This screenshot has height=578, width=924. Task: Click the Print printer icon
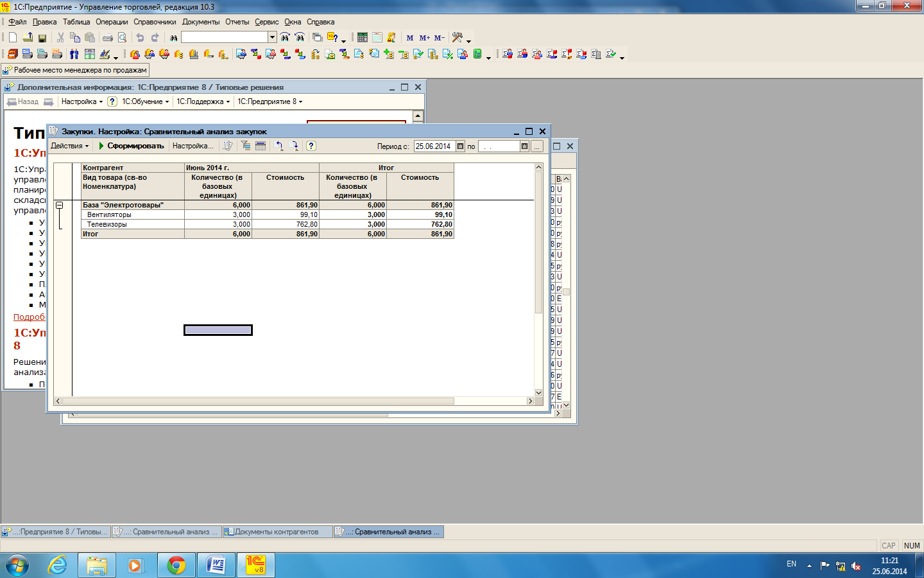108,38
